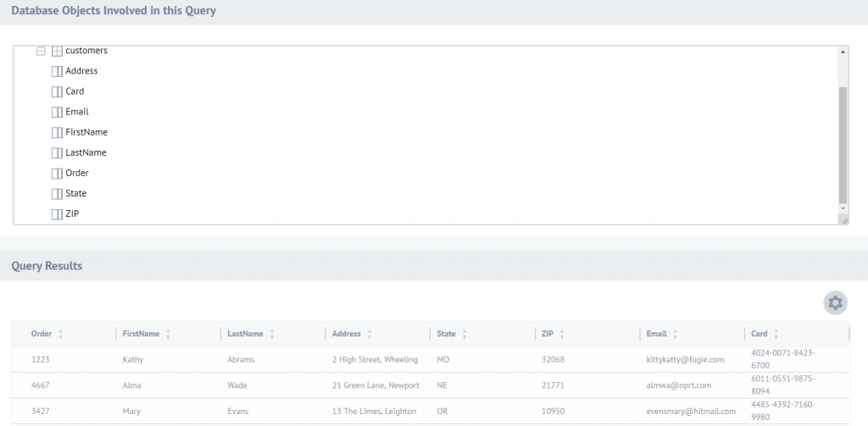Collapse the customers table tree node
Screen dimensions: 868x426
(40, 52)
